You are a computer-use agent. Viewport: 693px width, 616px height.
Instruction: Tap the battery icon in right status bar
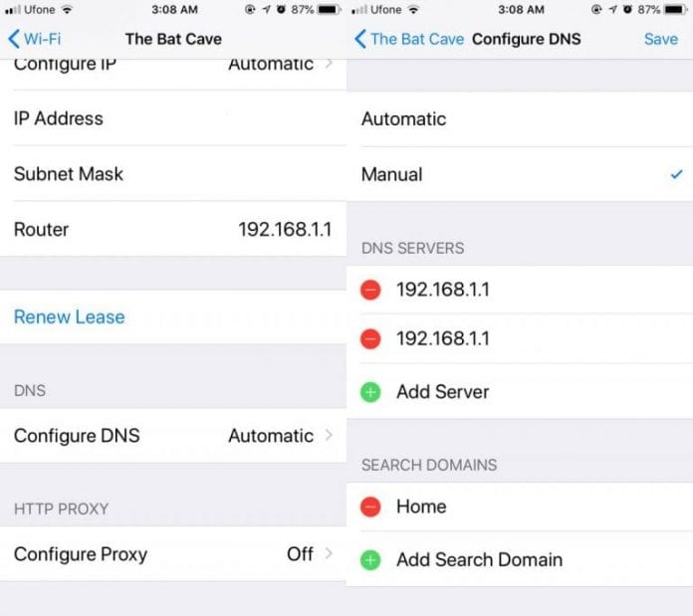coord(675,9)
